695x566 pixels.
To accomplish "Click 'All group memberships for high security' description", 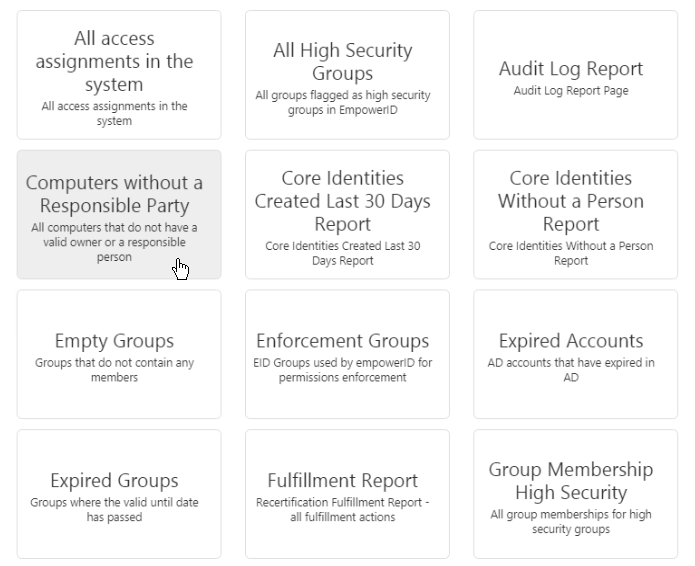I will pos(570,522).
